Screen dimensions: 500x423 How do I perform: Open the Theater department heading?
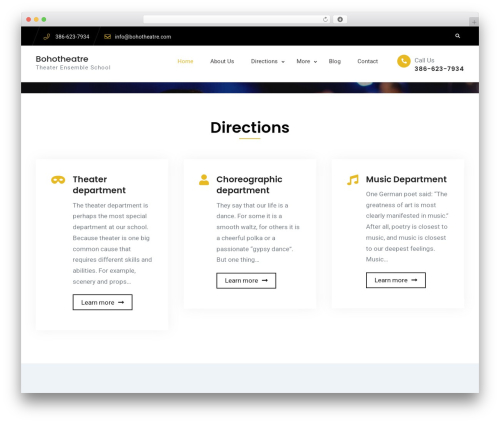pyautogui.click(x=99, y=185)
